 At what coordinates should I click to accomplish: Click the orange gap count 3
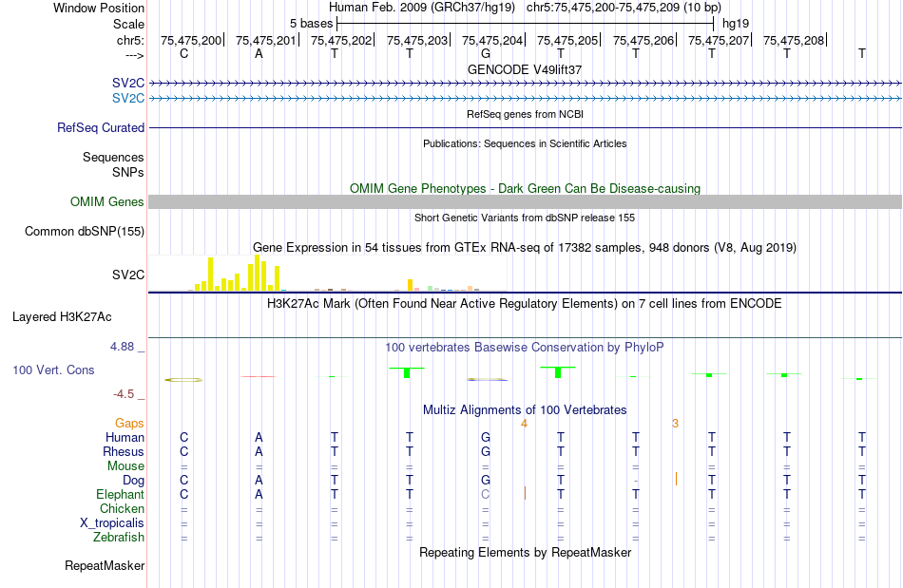pyautogui.click(x=675, y=424)
